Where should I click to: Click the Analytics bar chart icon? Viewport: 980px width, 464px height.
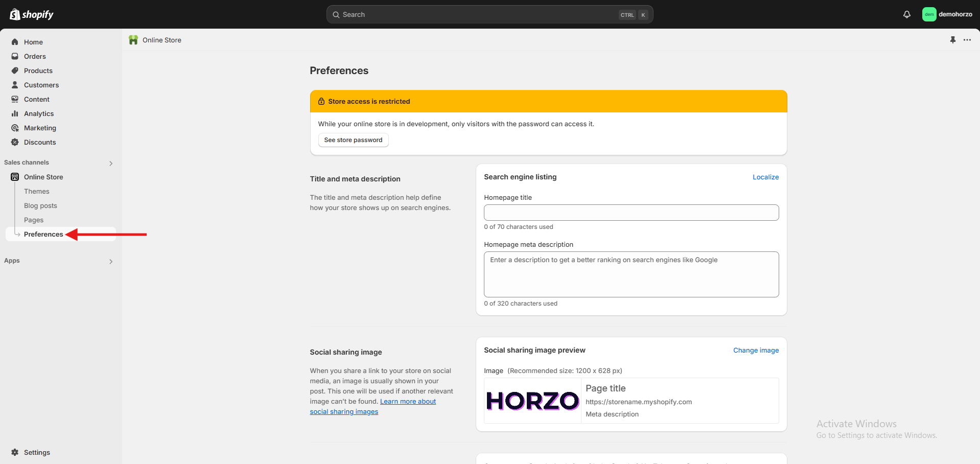click(x=15, y=113)
